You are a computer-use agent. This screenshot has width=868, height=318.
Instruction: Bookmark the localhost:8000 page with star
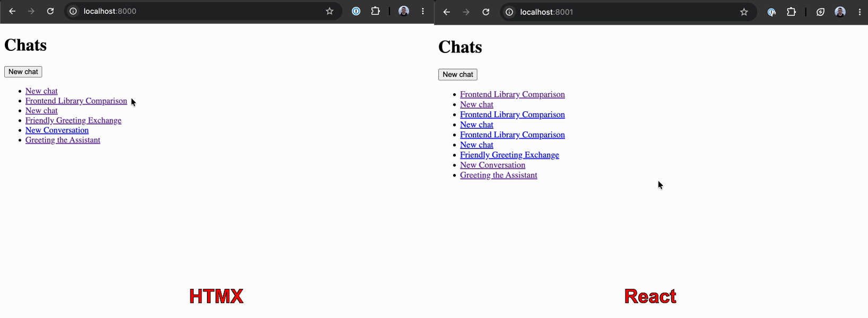coord(329,11)
